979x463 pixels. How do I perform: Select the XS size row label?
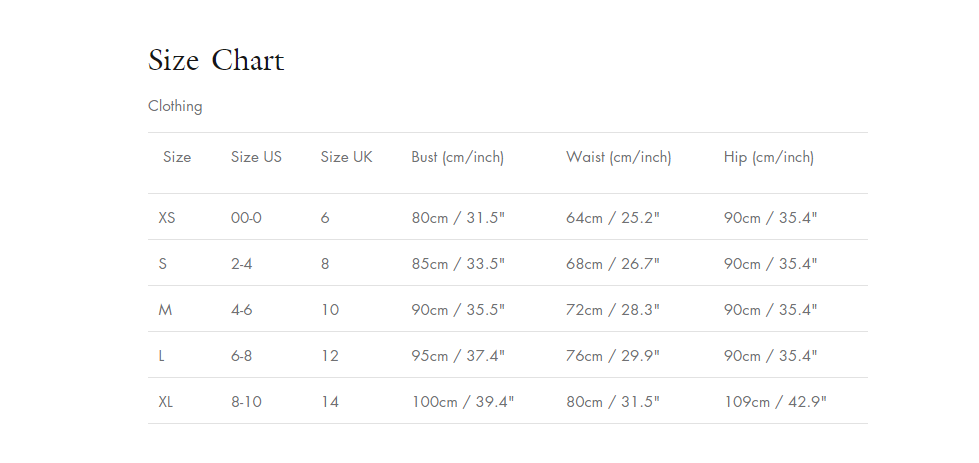point(167,218)
